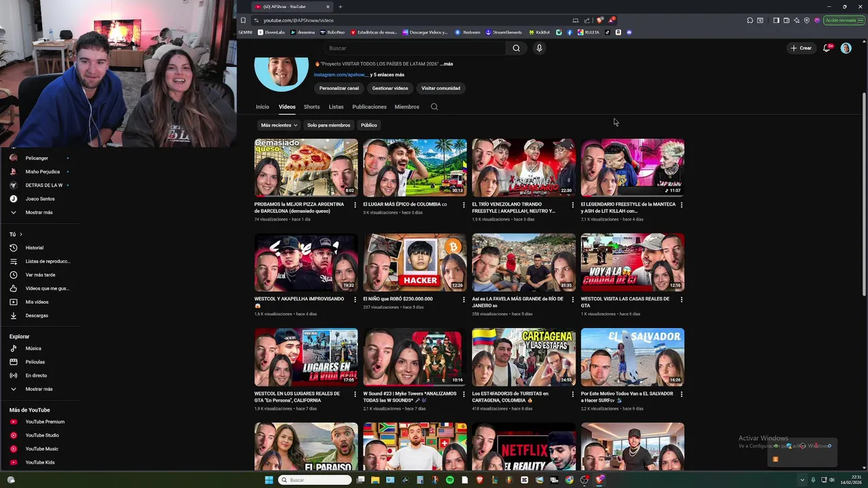The image size is (868, 488).
Task: Click the browser address bar URL
Action: [x=298, y=20]
